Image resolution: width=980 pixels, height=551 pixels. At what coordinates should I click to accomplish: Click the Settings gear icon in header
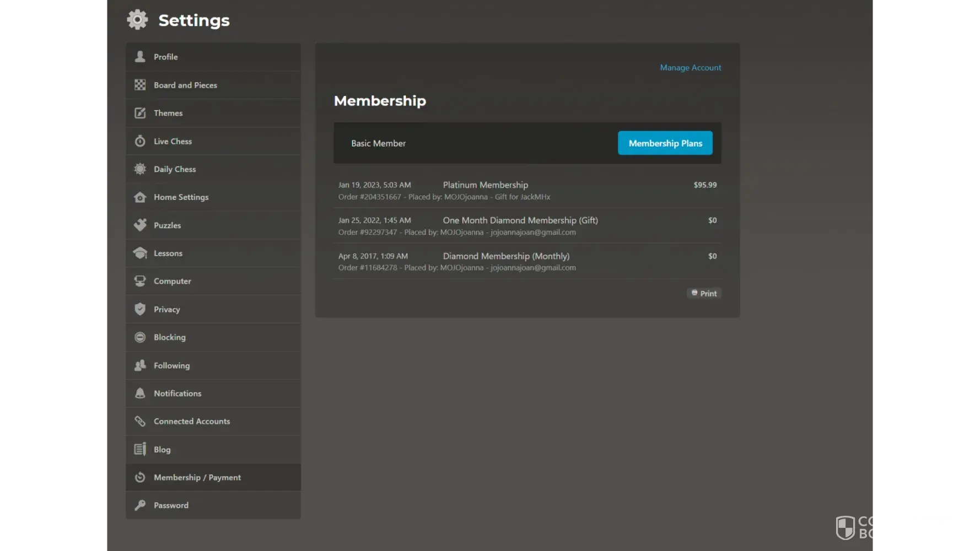(x=137, y=20)
